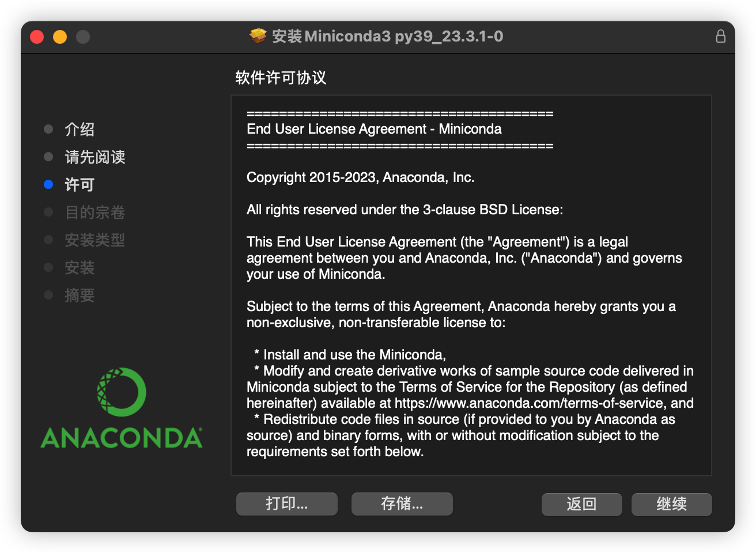
Task: Click the dimmed bullet beside 目的宗卷
Action: tap(48, 212)
